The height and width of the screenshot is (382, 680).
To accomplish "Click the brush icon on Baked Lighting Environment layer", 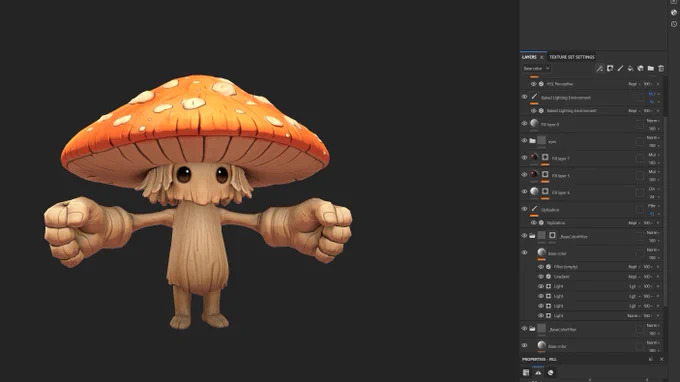I will (534, 97).
